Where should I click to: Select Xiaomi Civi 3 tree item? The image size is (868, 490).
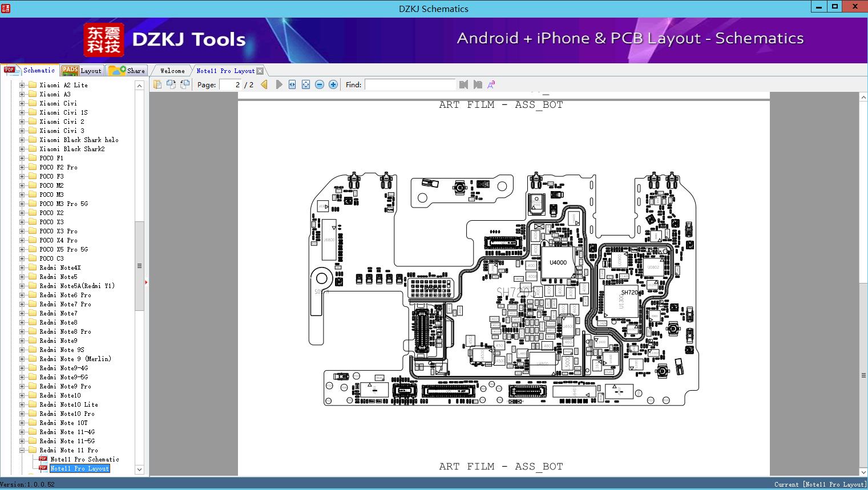[62, 131]
